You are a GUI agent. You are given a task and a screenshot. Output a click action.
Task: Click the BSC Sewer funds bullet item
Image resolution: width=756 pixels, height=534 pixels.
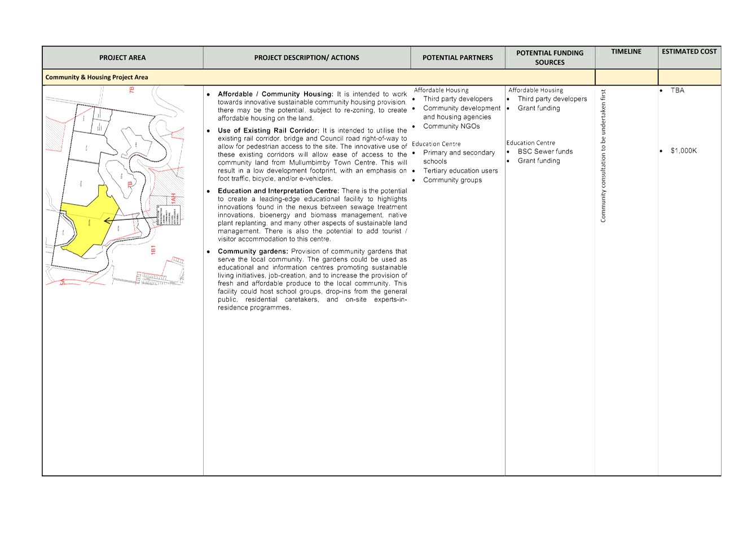point(545,151)
